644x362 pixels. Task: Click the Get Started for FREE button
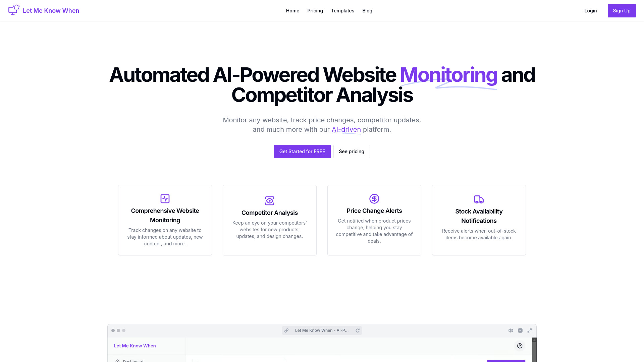[302, 151]
